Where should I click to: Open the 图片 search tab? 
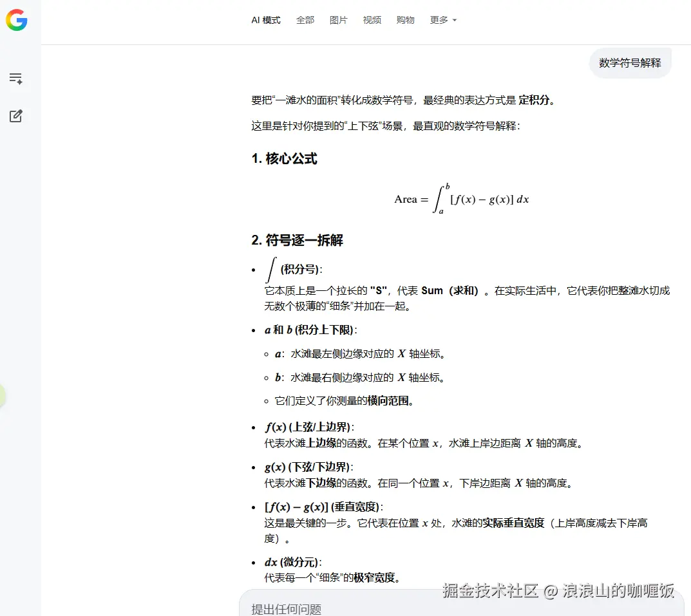pyautogui.click(x=338, y=20)
